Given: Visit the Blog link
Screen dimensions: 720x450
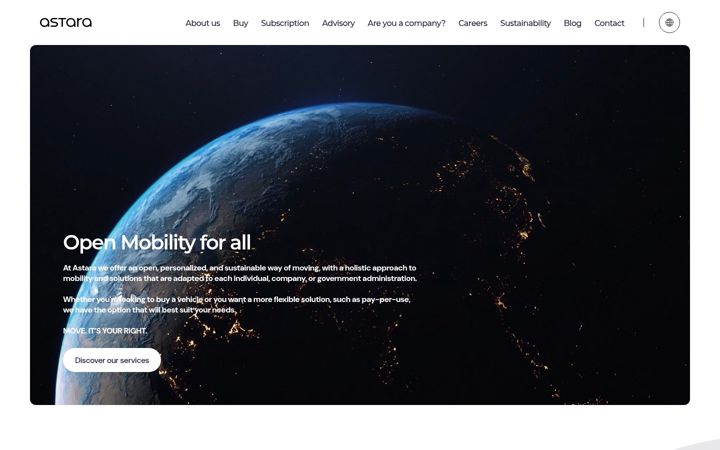Looking at the screenshot, I should point(572,23).
